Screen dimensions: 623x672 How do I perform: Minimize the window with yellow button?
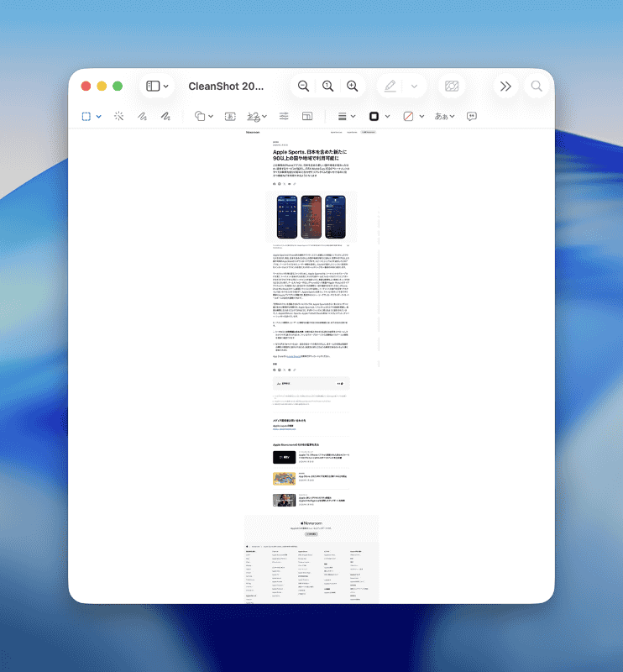[x=102, y=87]
